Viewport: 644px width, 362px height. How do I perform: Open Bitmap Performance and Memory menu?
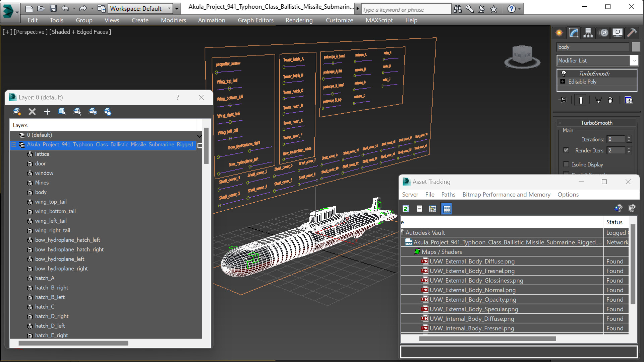(506, 195)
